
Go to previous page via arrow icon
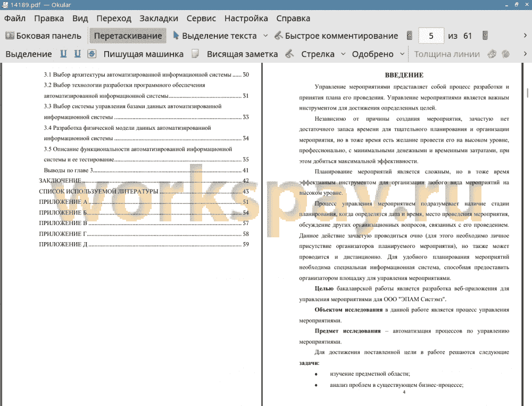click(x=410, y=36)
